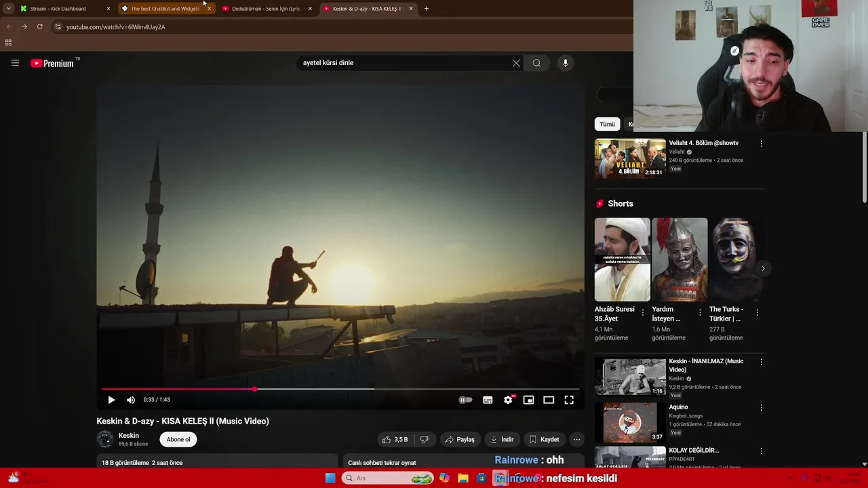This screenshot has width=868, height=488.
Task: Toggle theater mode
Action: coord(549,400)
